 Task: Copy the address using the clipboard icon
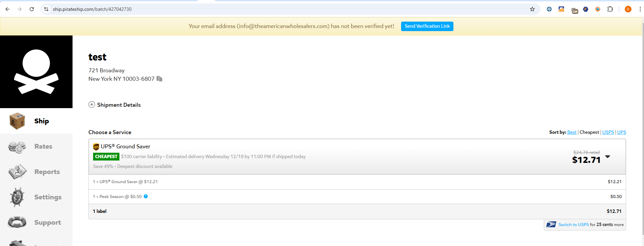click(160, 79)
